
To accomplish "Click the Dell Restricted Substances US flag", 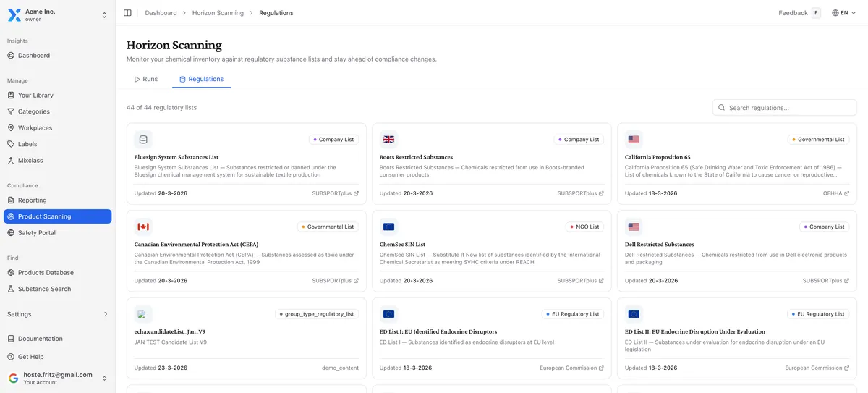I will [634, 227].
